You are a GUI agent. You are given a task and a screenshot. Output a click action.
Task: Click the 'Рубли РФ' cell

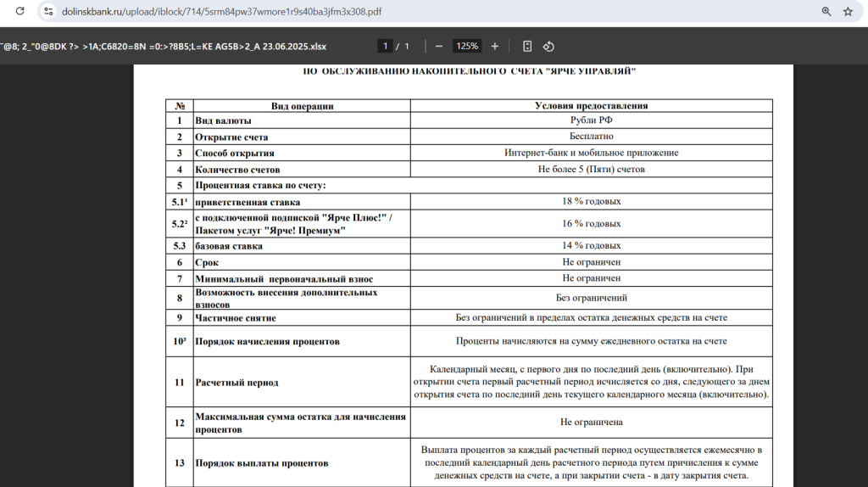[x=591, y=120]
